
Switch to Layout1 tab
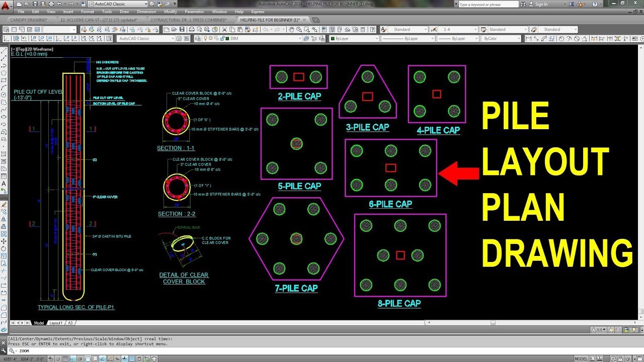point(56,323)
